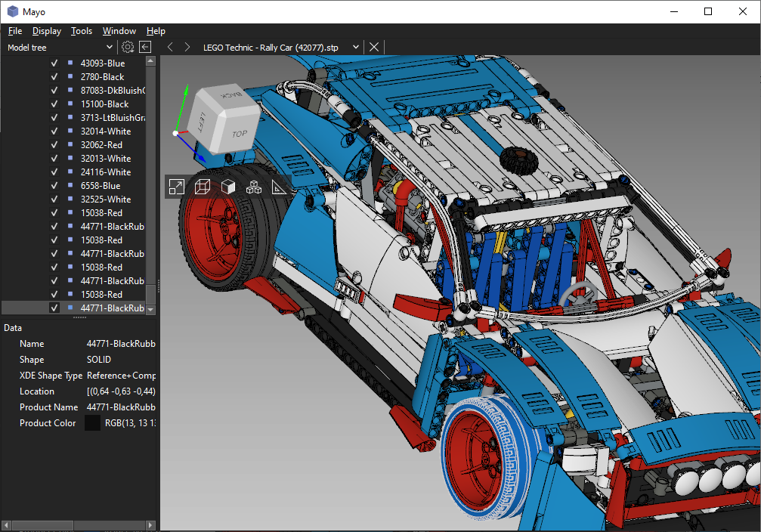
Task: Open the Window menu
Action: point(119,30)
